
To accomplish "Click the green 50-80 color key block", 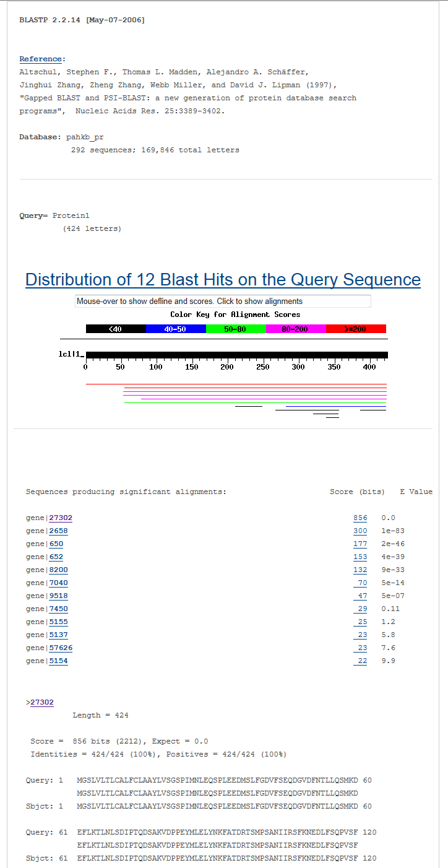I will pyautogui.click(x=235, y=329).
